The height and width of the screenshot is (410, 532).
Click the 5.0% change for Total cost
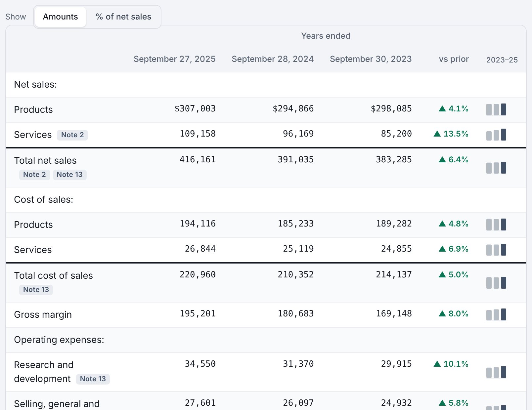(453, 275)
